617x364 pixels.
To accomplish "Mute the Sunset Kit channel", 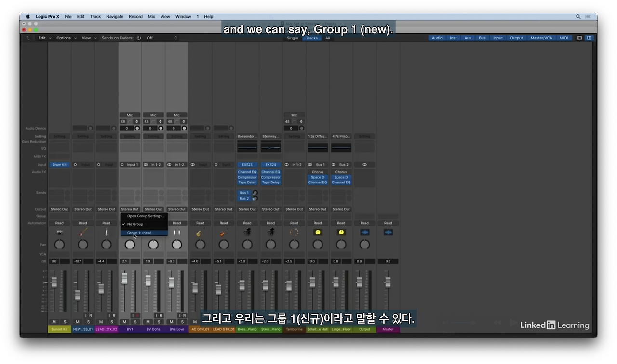I will click(x=54, y=322).
